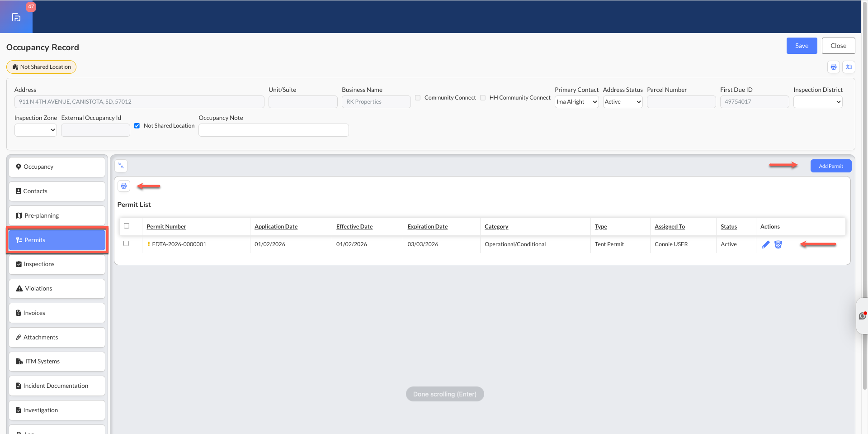Click the Add Permit button
This screenshot has width=868, height=434.
pos(831,166)
